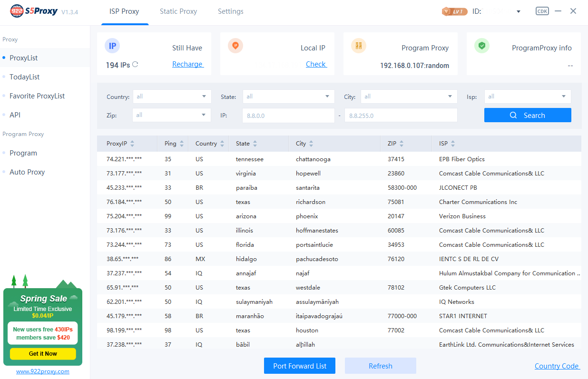Click EPB Fiber Optics ISP cell
588x379 pixels.
tap(462, 159)
